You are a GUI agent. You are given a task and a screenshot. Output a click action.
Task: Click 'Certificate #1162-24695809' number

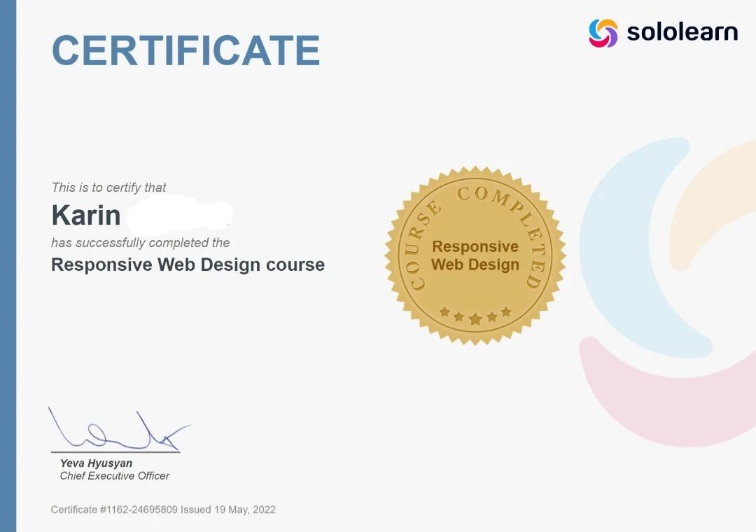click(x=114, y=510)
